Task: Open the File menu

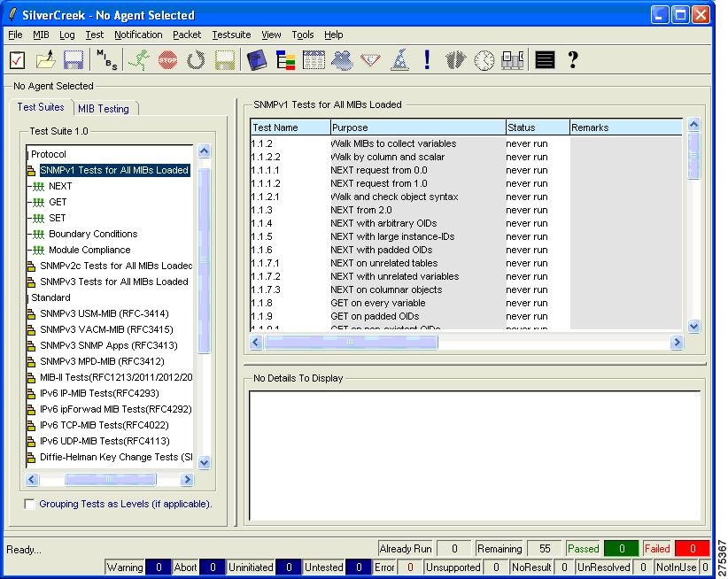Action: coord(15,35)
